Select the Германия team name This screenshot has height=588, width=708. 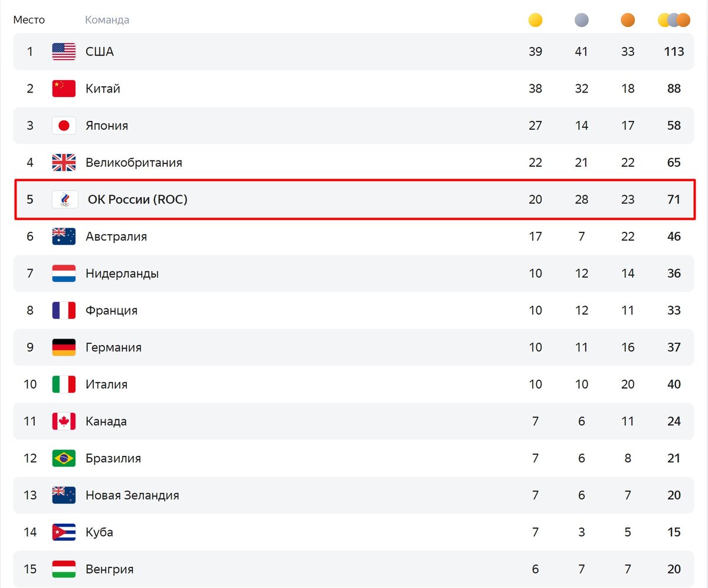113,347
